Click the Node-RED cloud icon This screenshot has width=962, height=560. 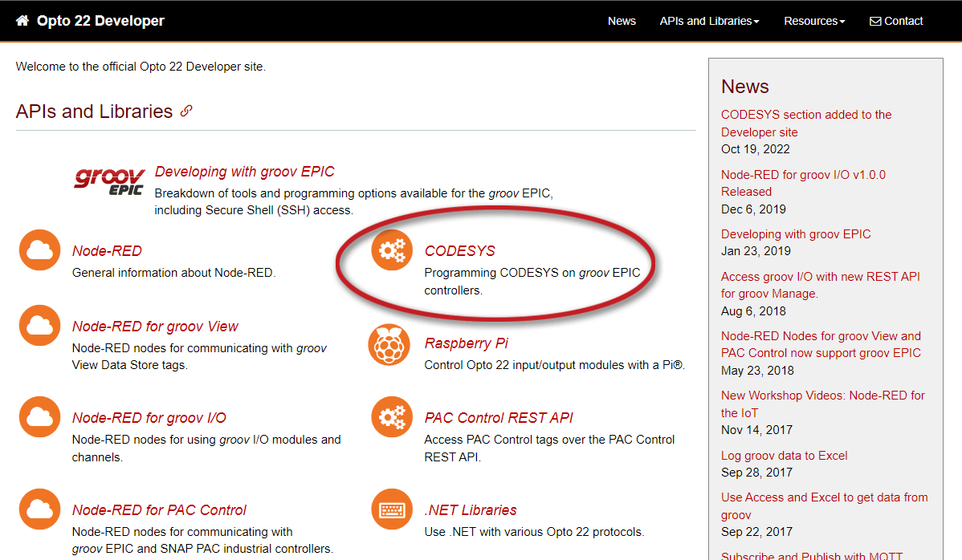click(x=40, y=250)
